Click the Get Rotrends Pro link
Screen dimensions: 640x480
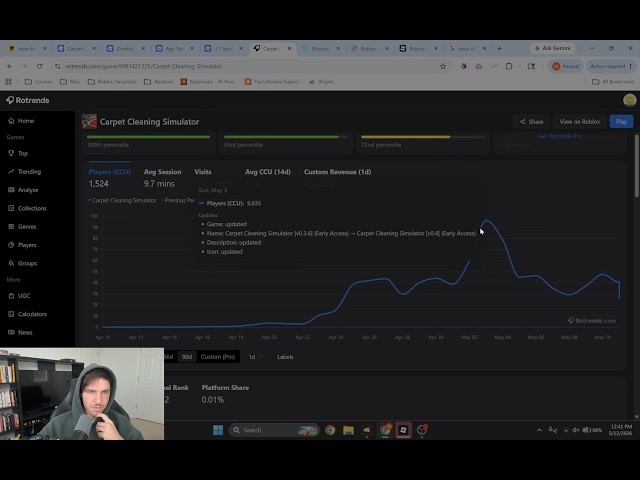pos(560,136)
